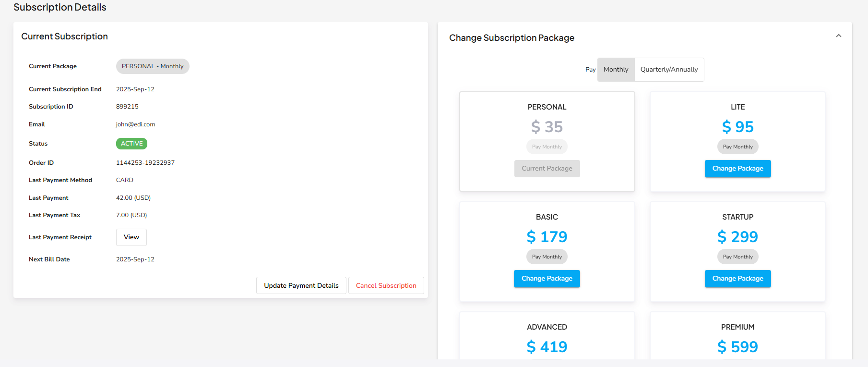
Task: Click Change Package for STARTUP plan
Action: (x=737, y=279)
